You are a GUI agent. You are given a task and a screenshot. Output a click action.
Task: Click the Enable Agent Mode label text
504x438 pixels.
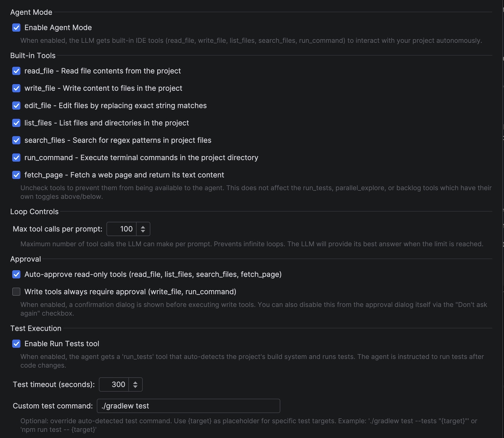pos(58,28)
